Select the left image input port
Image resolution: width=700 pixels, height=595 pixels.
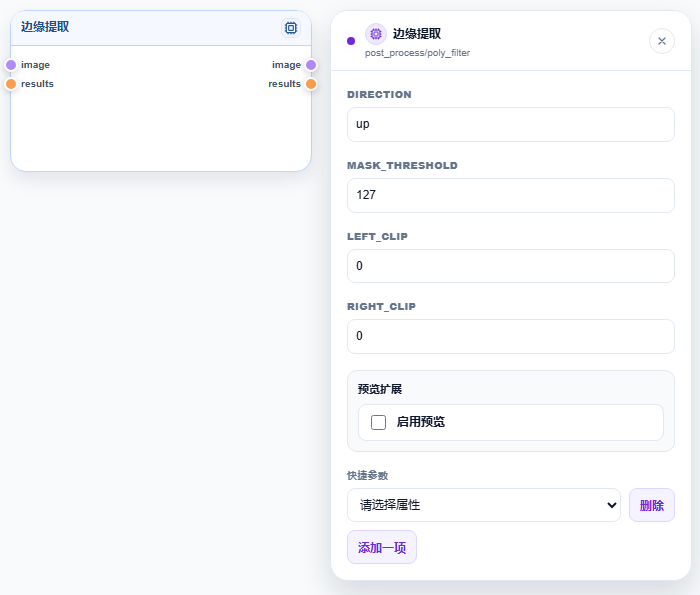coord(11,65)
